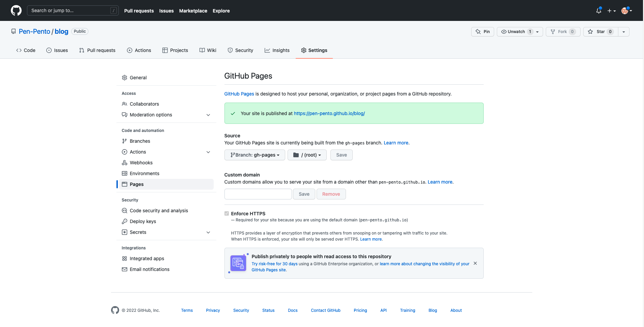The image size is (644, 327).
Task: Open the footer Terms link
Action: coord(187,310)
